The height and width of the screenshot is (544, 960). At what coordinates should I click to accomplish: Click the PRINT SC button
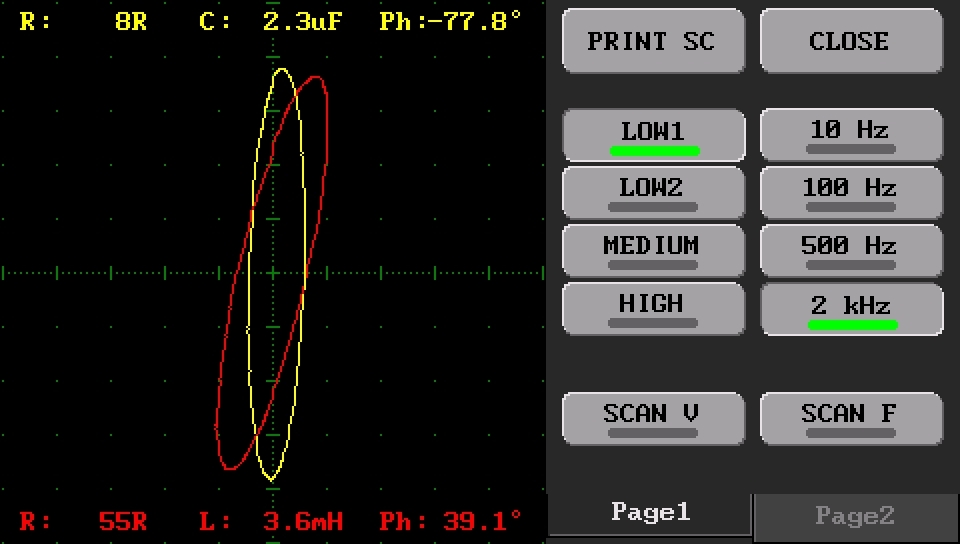(653, 41)
